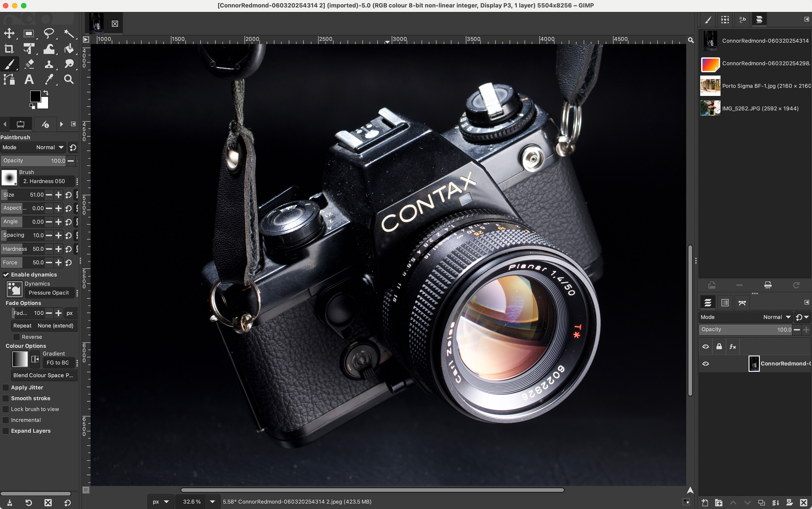Select the Unified Transform tool
The width and height of the screenshot is (812, 509).
29,49
